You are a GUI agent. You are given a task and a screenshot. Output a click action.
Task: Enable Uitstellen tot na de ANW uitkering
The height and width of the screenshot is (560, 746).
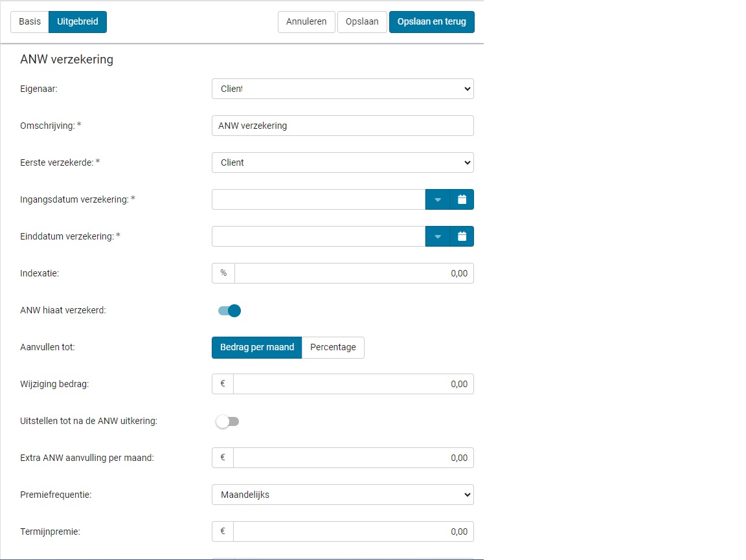pos(227,421)
